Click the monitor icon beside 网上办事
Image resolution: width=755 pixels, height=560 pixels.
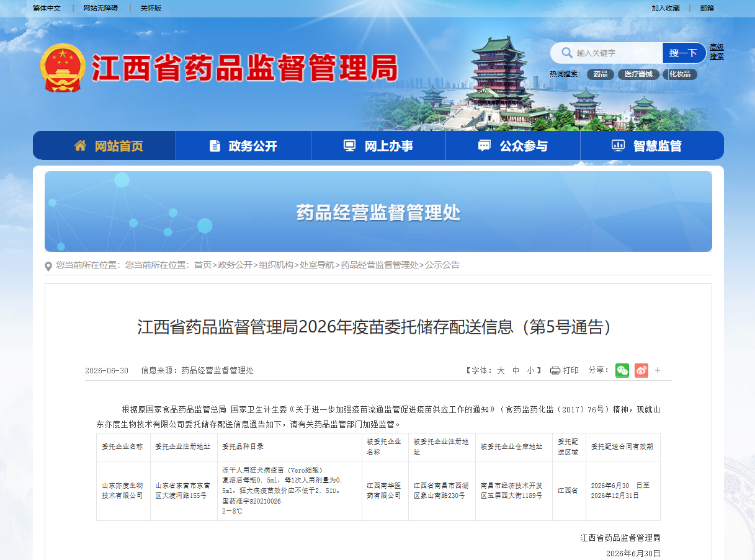coord(350,146)
